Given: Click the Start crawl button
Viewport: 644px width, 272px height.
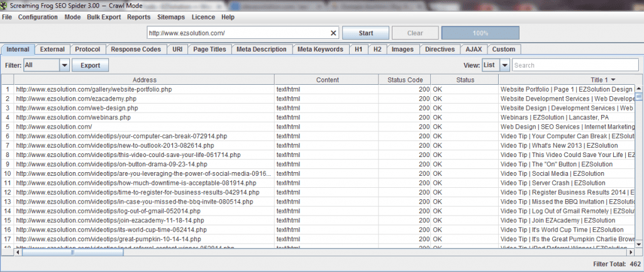Looking at the screenshot, I should [365, 33].
